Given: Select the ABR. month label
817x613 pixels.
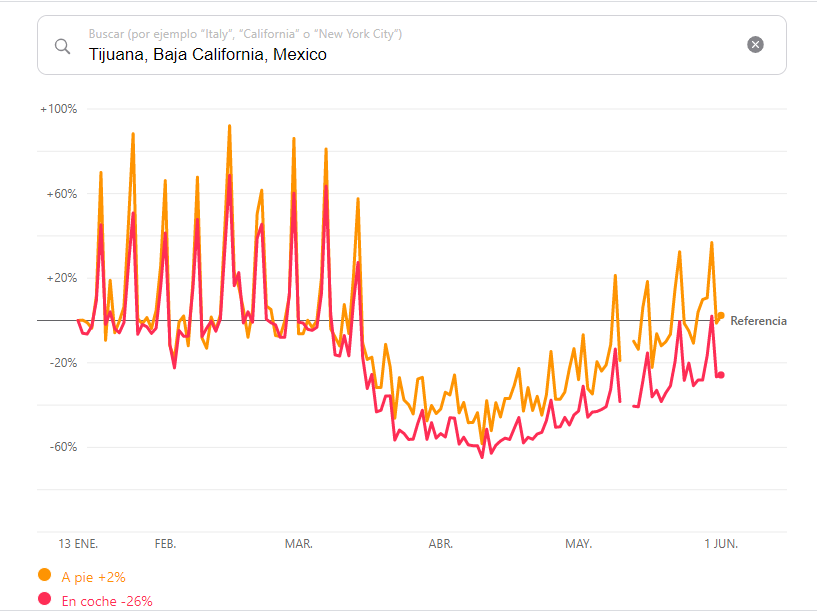Looking at the screenshot, I should coord(440,544).
